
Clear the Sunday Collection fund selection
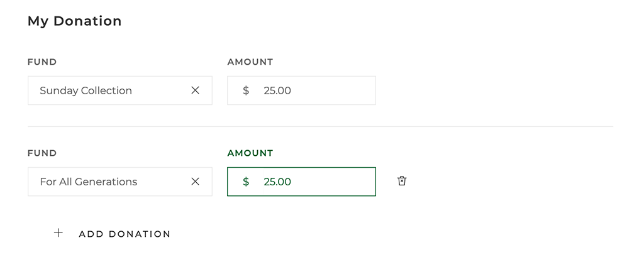point(195,90)
